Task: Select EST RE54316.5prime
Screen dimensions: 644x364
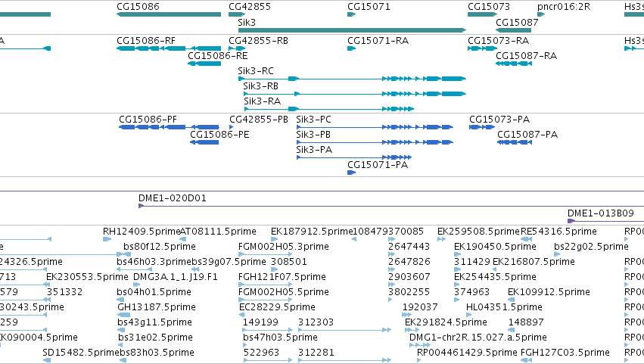Action: point(558,232)
